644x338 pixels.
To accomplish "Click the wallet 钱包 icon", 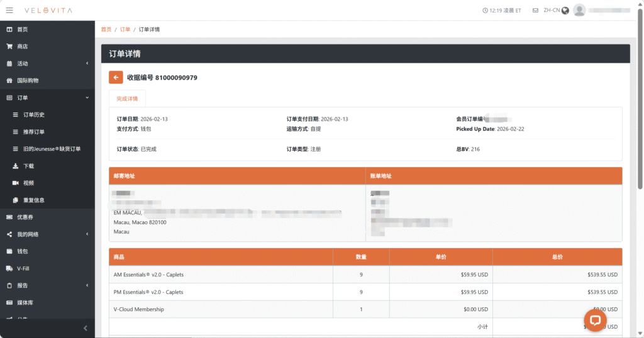I will click(9, 251).
